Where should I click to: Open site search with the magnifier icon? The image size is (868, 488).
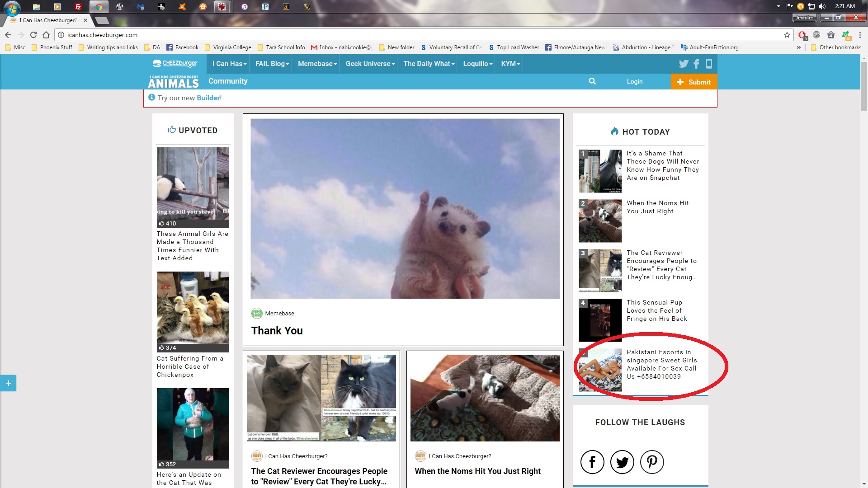(592, 81)
